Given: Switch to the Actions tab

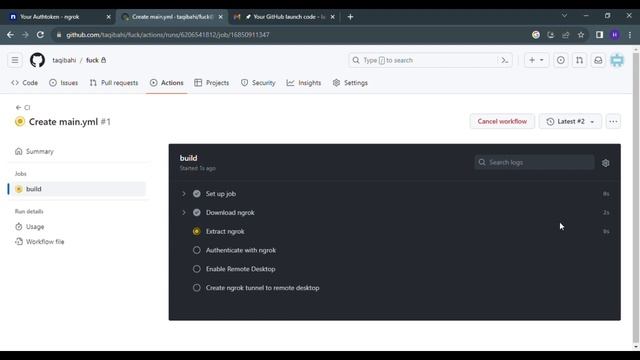Looking at the screenshot, I should pyautogui.click(x=167, y=83).
